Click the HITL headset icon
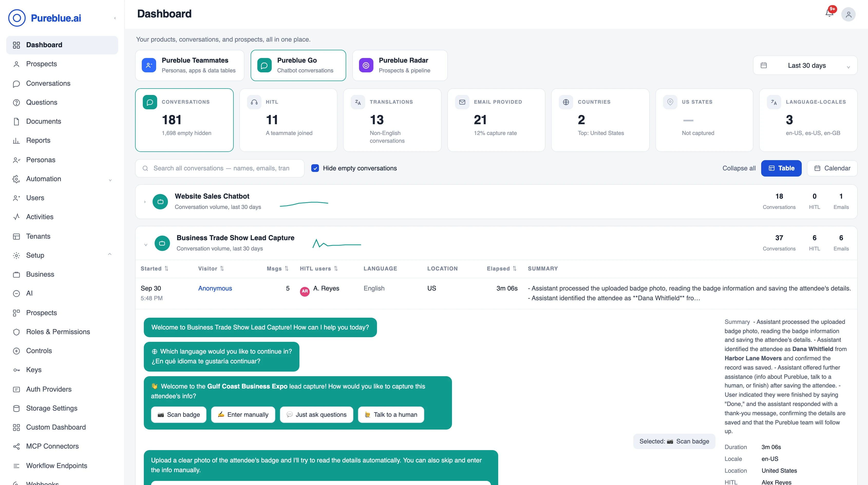 pos(254,102)
